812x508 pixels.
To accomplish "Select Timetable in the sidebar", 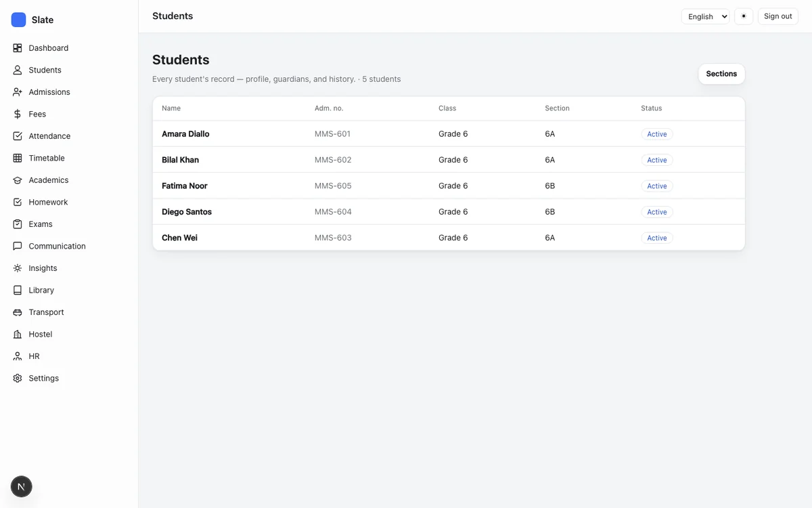I will tap(47, 158).
